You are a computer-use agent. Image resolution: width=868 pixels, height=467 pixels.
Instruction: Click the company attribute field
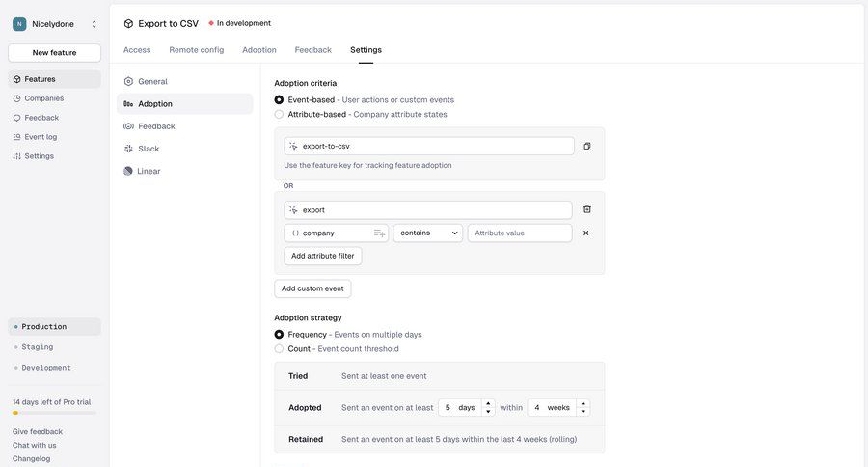coord(336,233)
